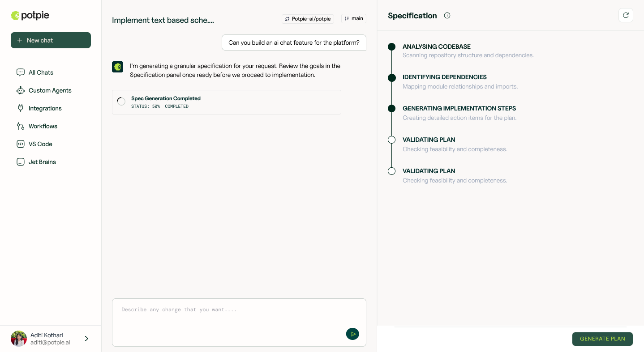
Task: Refresh the Specification panel
Action: coord(626,15)
